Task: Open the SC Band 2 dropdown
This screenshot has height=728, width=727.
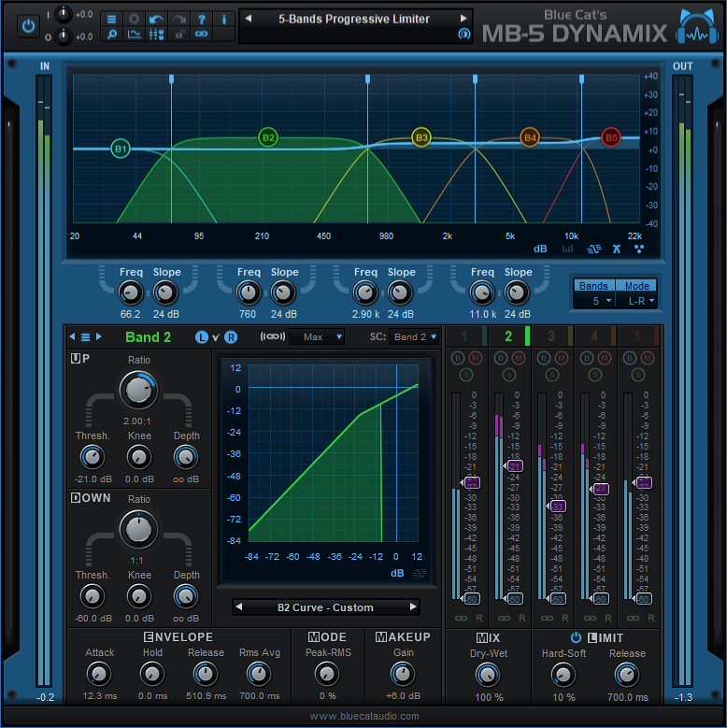Action: 414,336
